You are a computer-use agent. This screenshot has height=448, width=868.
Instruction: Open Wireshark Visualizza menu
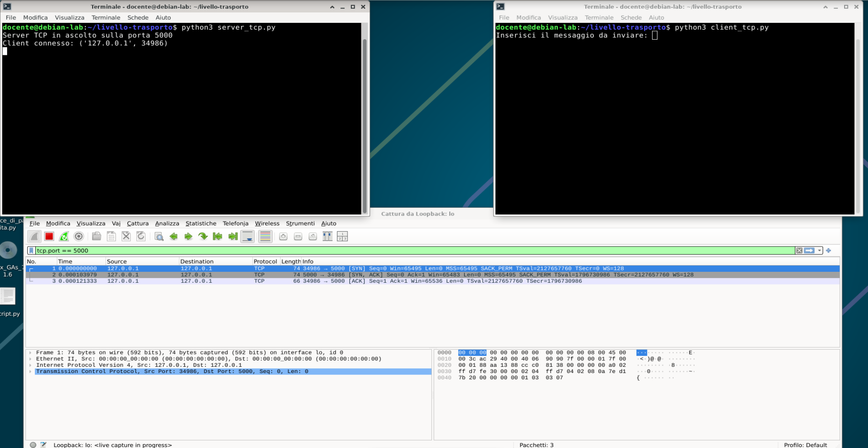point(91,224)
